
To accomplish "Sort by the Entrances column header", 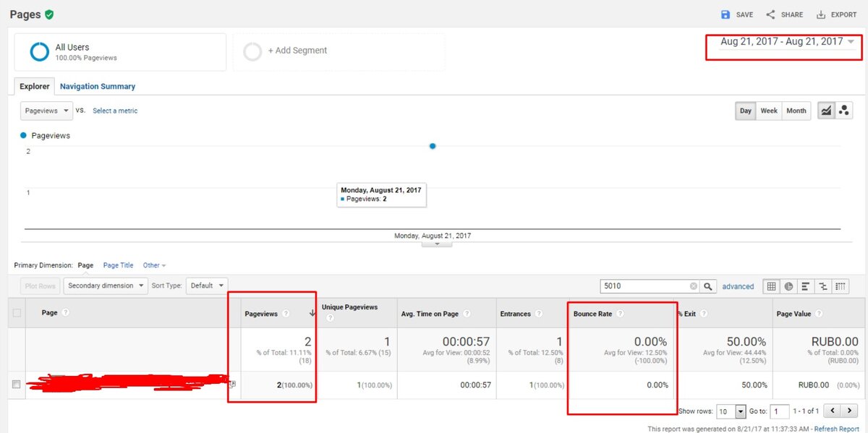I will click(x=515, y=314).
